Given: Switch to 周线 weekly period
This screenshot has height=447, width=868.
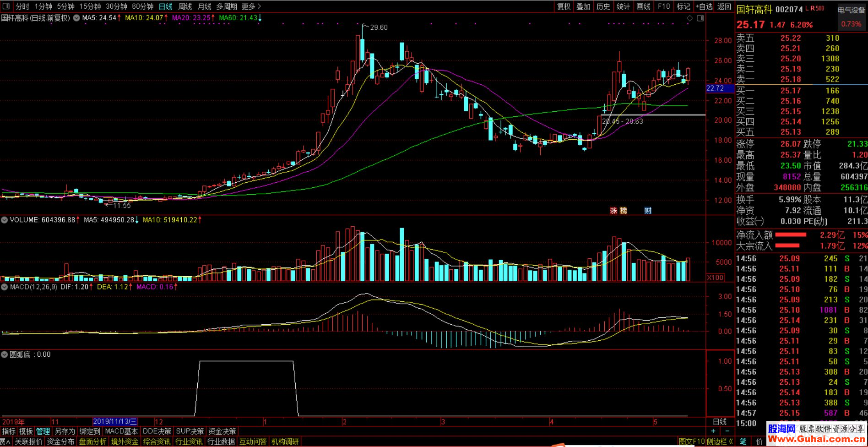Looking at the screenshot, I should click(185, 6).
